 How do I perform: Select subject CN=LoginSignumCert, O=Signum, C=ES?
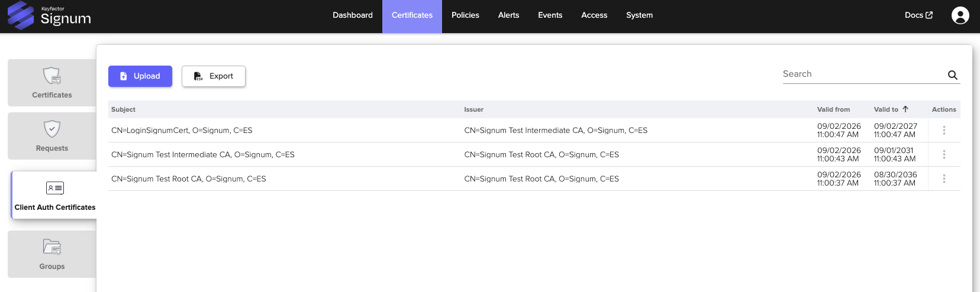pyautogui.click(x=182, y=131)
